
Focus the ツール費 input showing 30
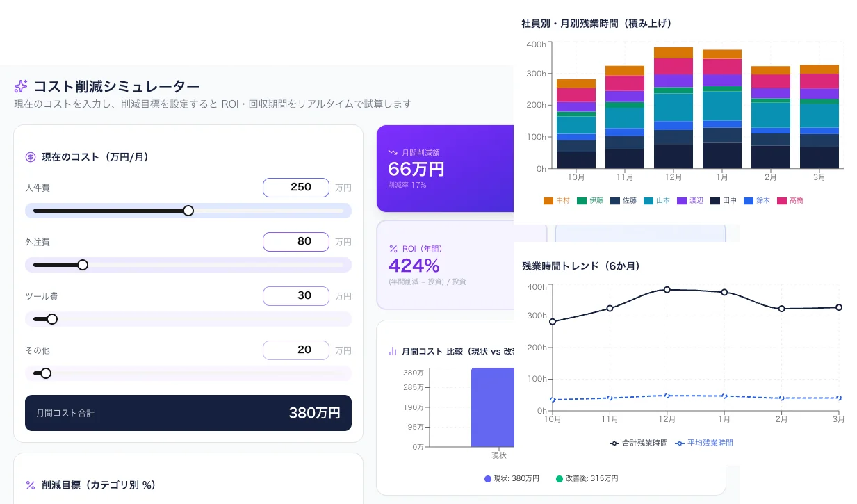(296, 296)
